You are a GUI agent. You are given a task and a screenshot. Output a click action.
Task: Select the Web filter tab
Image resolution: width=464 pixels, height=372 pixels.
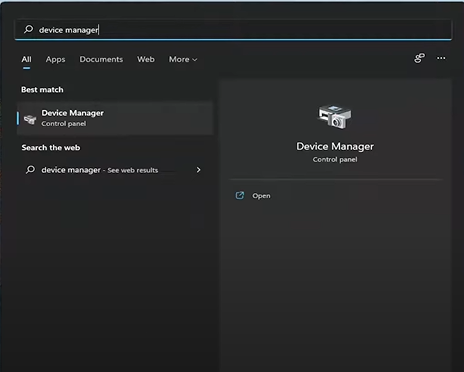click(x=146, y=59)
